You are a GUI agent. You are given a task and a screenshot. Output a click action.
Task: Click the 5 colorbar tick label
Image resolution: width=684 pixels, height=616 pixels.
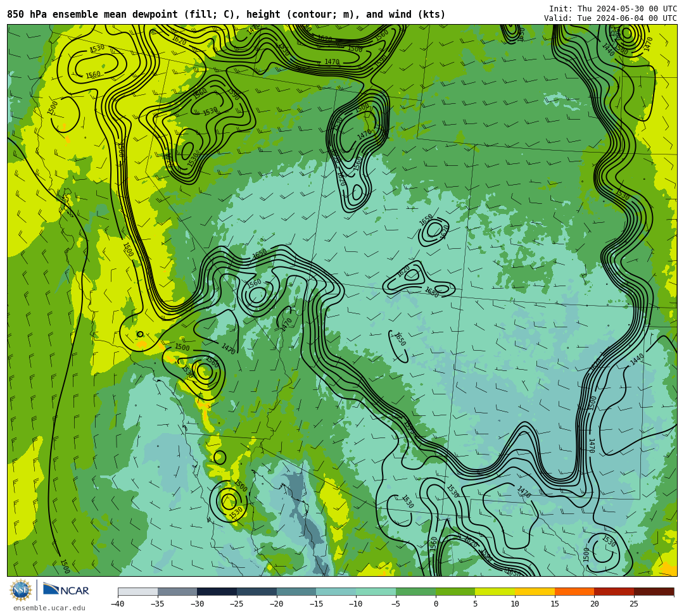[476, 604]
